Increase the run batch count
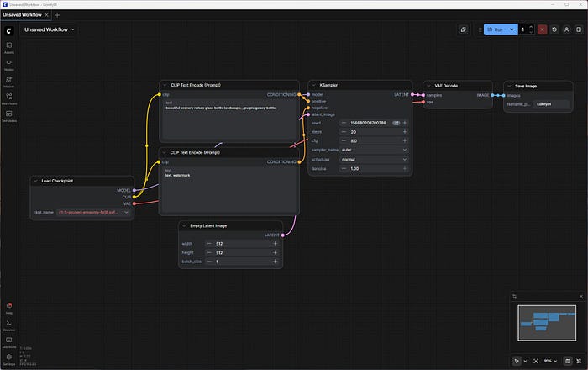The height and width of the screenshot is (370, 588). tap(531, 28)
